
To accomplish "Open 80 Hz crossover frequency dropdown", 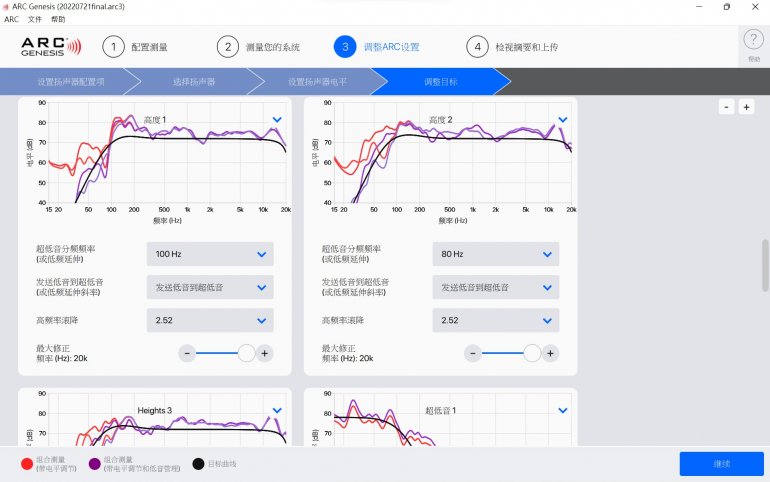I will [495, 254].
